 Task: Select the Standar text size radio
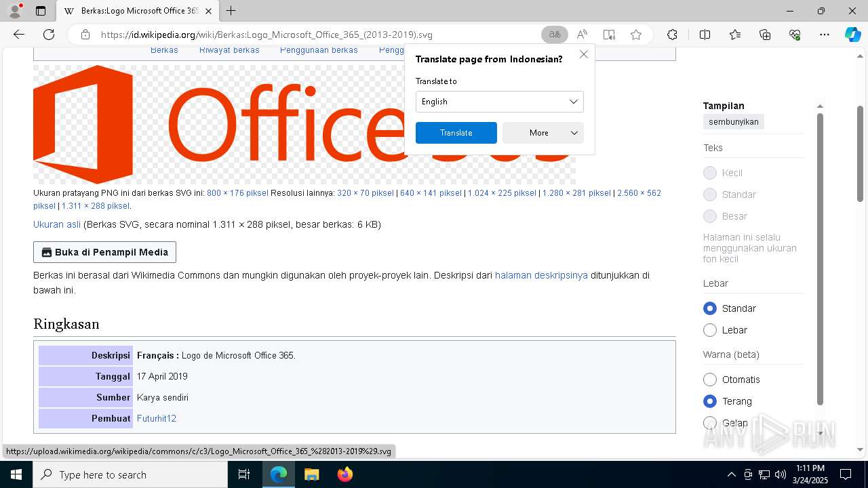(x=710, y=195)
